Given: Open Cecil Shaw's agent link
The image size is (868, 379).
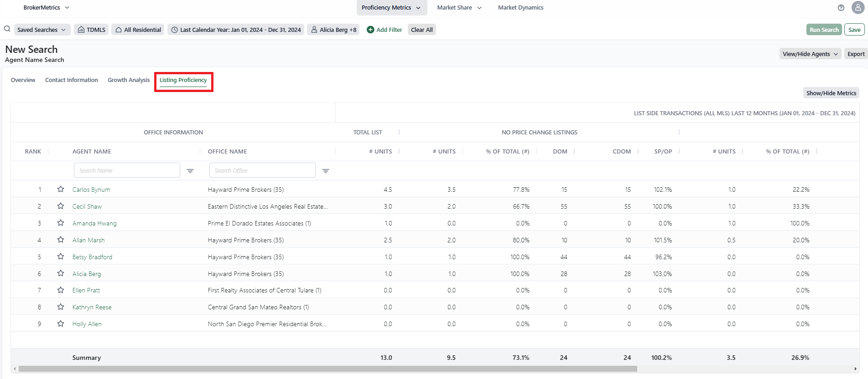Looking at the screenshot, I should pos(87,206).
